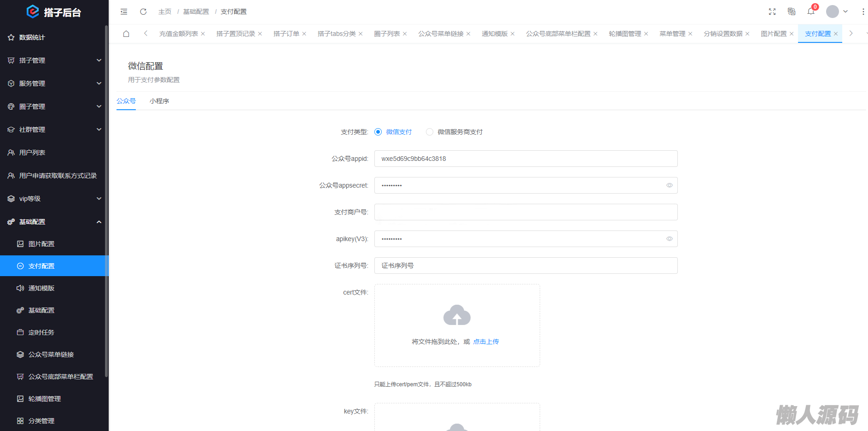The image size is (868, 431).
Task: Toggle fullscreen mode icon
Action: click(x=772, y=12)
